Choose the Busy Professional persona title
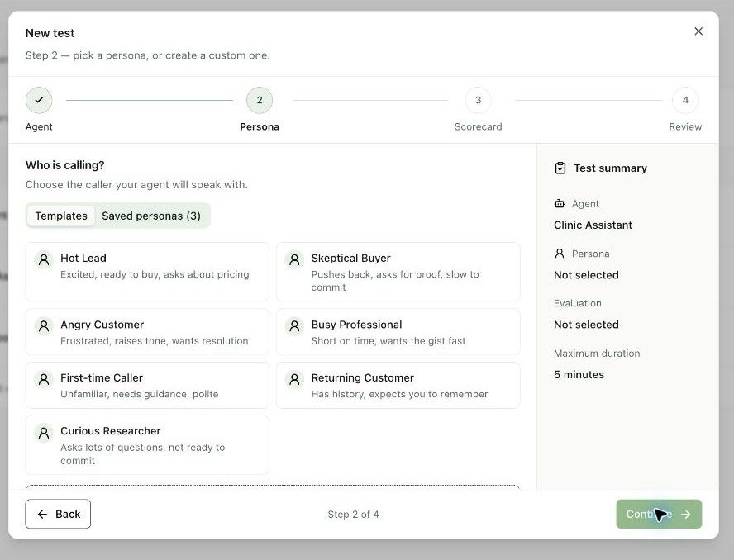Screen dimensions: 734x560 click(356, 325)
